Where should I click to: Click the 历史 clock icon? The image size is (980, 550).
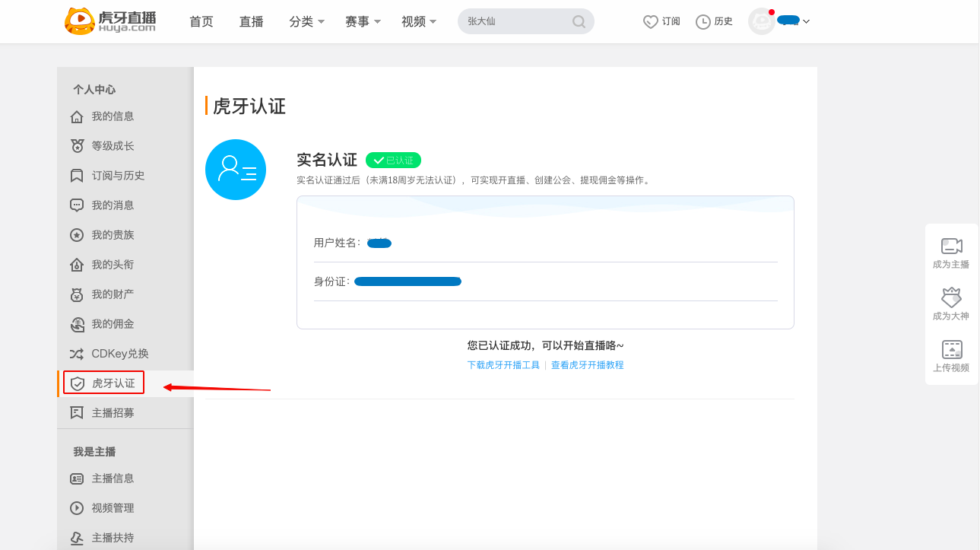coord(703,22)
